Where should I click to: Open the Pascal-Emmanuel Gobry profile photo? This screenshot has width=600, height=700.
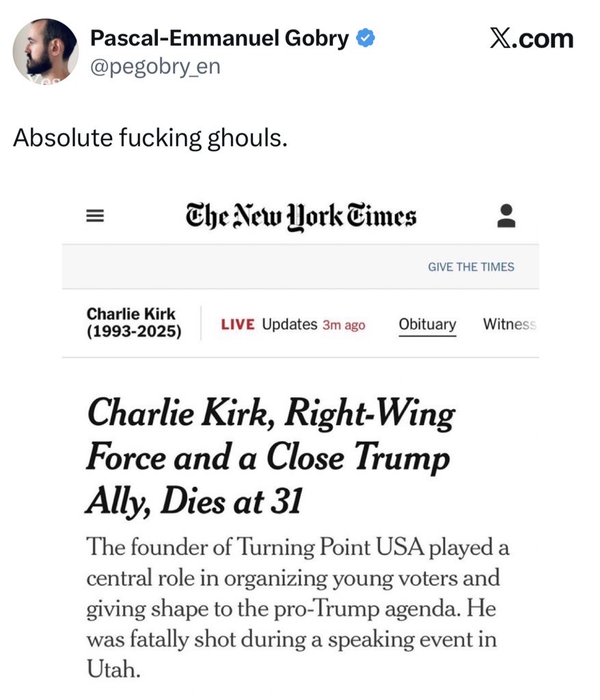46,51
